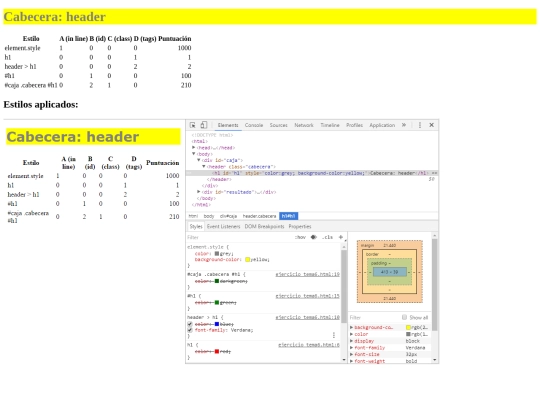Uncheck the font-family: Verdana declaration checkbox
This screenshot has width=540, height=405.
[190, 330]
